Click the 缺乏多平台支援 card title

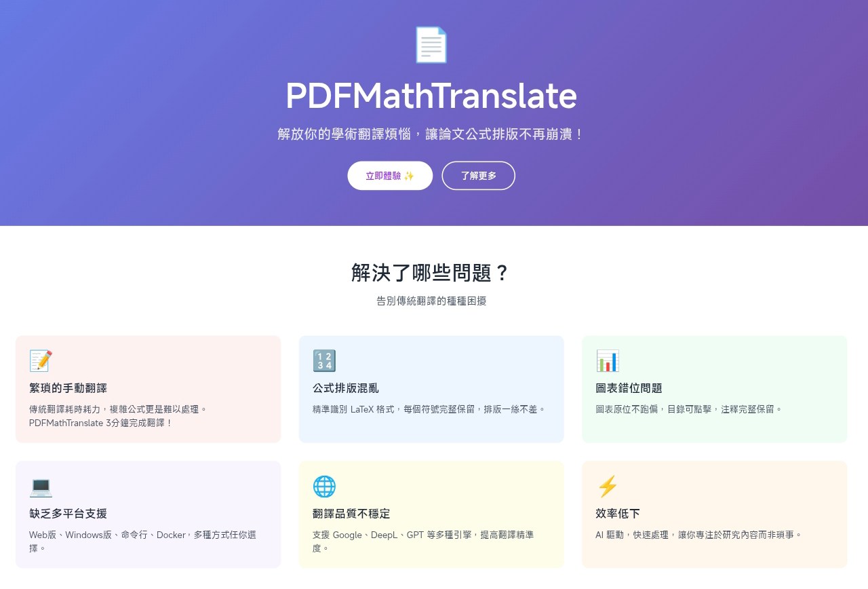click(68, 514)
